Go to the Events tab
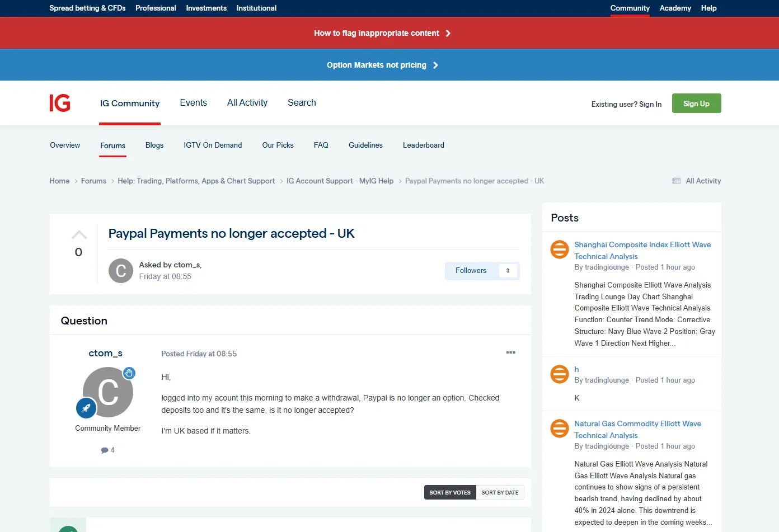 point(194,103)
